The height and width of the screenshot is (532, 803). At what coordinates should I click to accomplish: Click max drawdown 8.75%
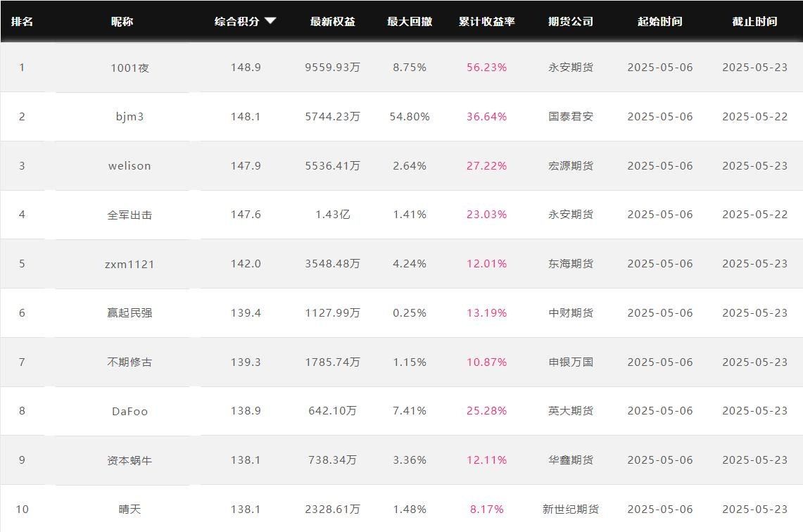point(410,67)
